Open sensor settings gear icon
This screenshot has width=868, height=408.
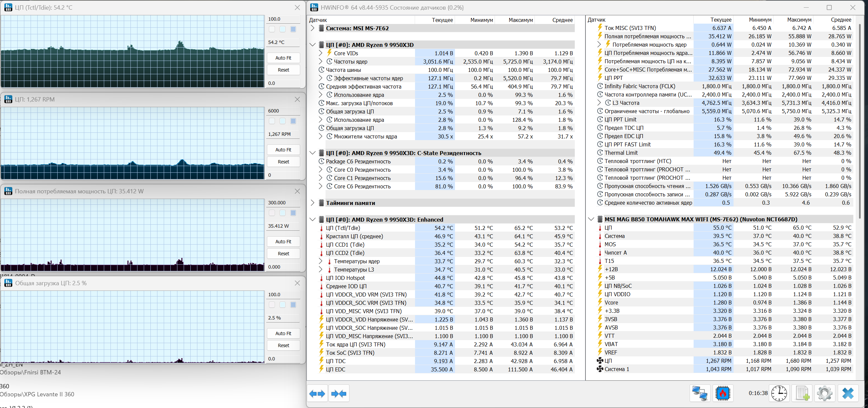[824, 393]
